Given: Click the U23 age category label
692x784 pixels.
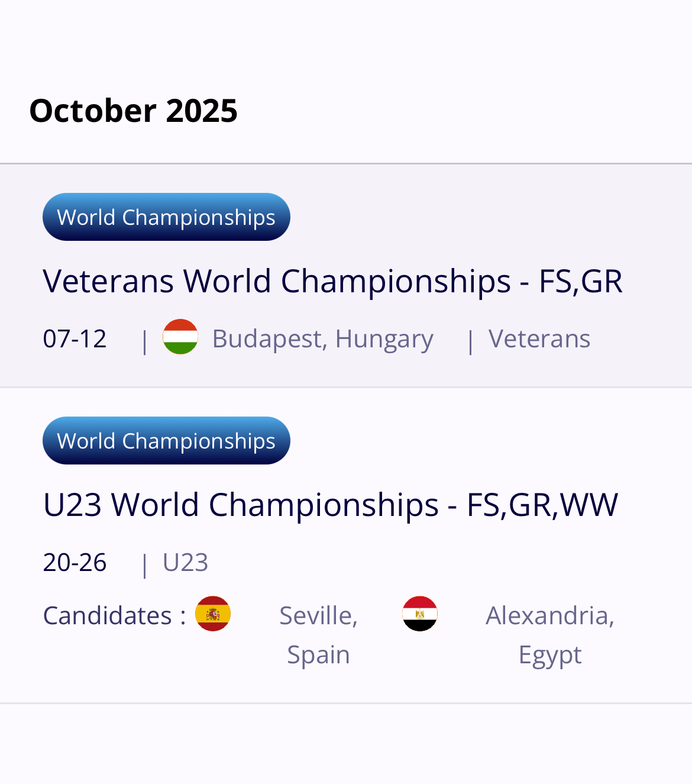Looking at the screenshot, I should [186, 563].
